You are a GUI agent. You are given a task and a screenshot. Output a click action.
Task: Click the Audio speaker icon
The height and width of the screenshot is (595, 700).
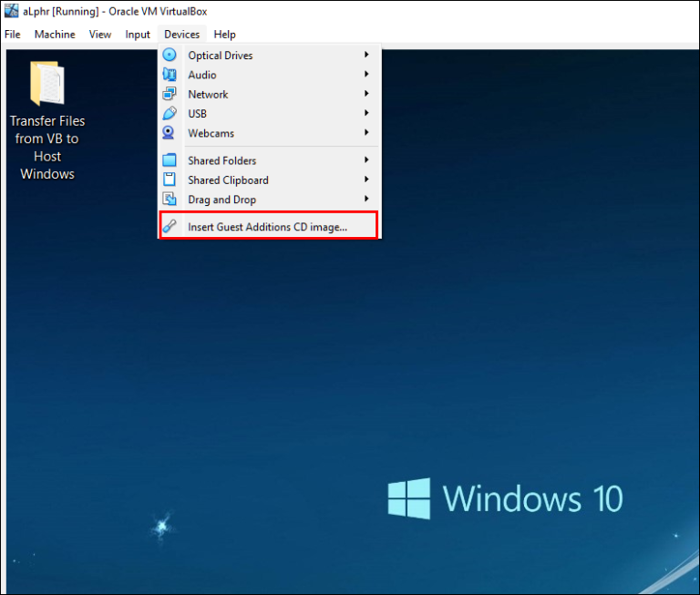[x=170, y=75]
